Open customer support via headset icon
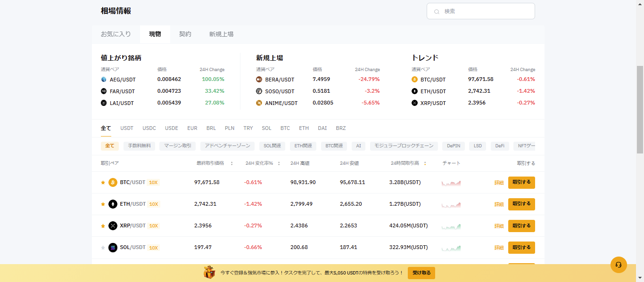This screenshot has width=644, height=282. coord(618,265)
